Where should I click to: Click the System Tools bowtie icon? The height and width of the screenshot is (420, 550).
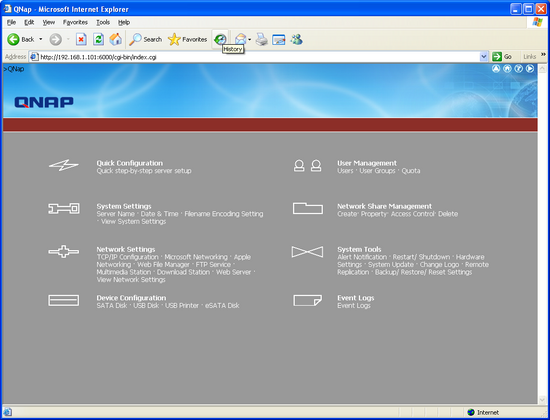[307, 252]
